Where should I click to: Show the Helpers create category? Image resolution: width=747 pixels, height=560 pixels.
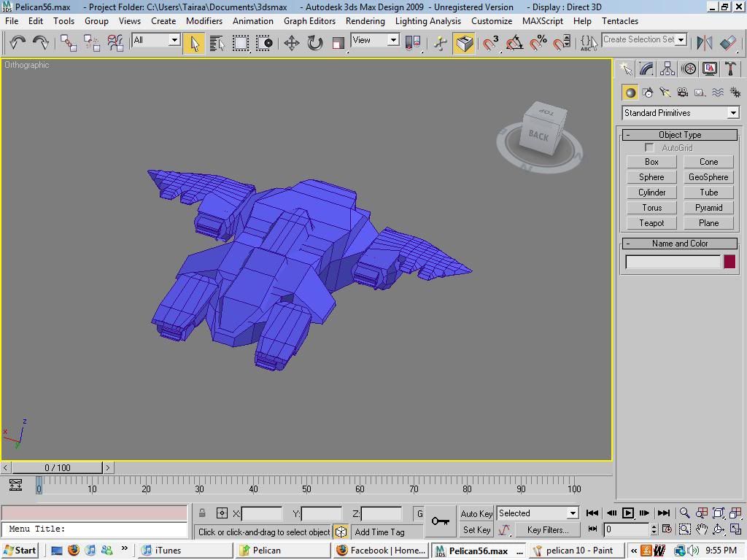pyautogui.click(x=700, y=93)
